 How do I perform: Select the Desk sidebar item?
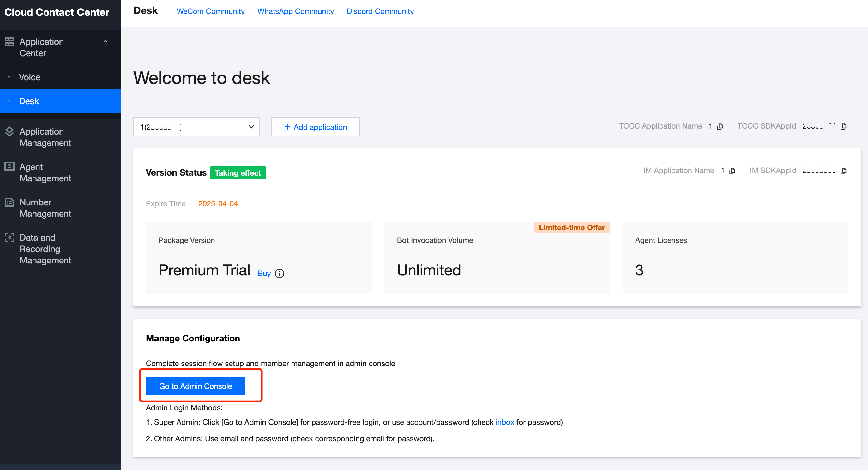[x=29, y=101]
